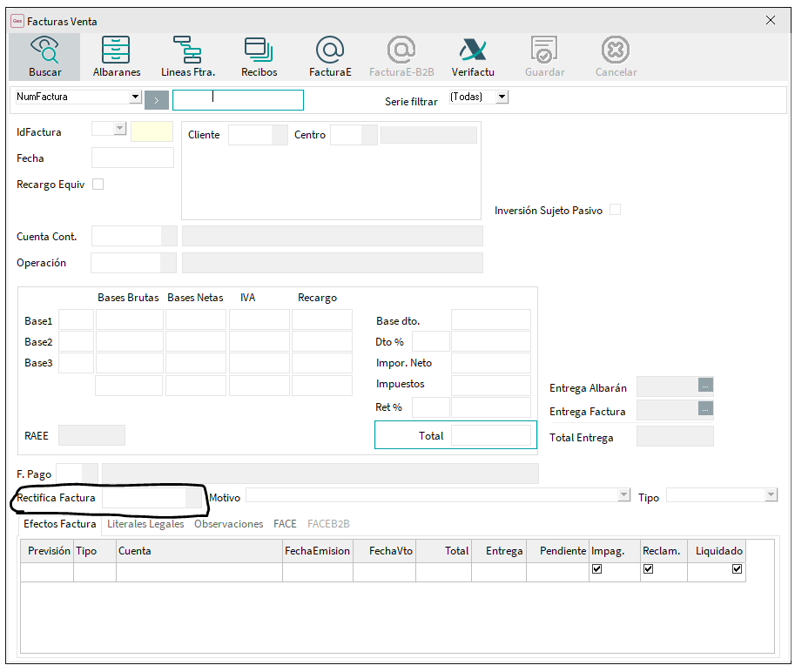Switch to the Observaciones tab
Viewport: 795px width, 672px height.
coord(228,524)
